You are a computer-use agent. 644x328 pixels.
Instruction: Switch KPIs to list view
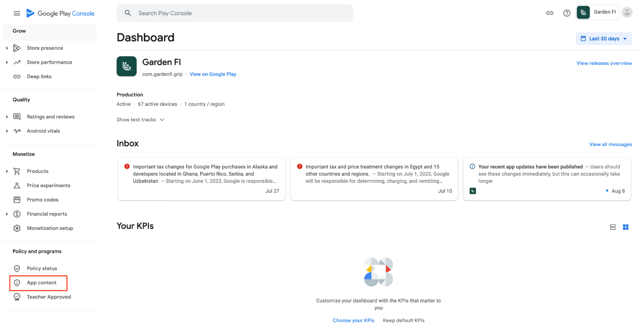pos(613,227)
